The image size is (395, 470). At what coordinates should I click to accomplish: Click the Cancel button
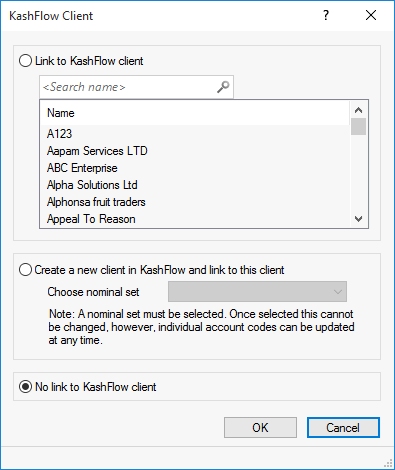[343, 427]
